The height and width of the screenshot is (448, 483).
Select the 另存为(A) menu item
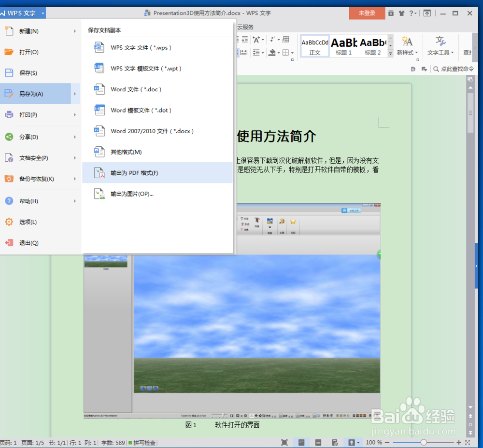click(x=35, y=94)
